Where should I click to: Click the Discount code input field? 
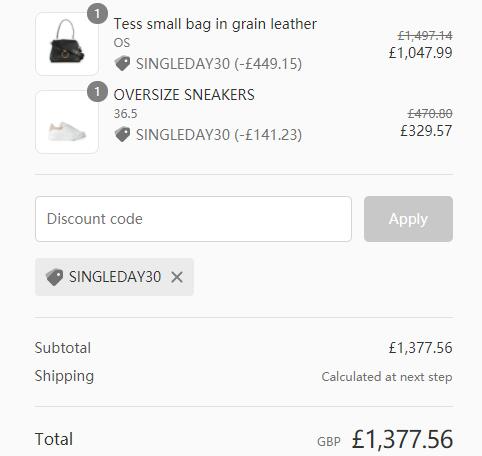[193, 219]
